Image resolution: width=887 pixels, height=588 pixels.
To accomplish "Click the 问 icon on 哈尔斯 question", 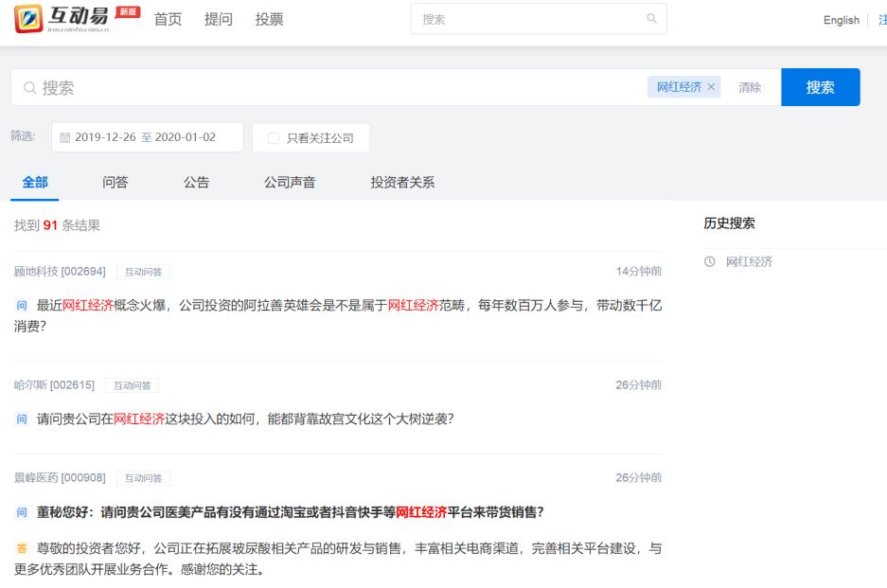I will 22,419.
